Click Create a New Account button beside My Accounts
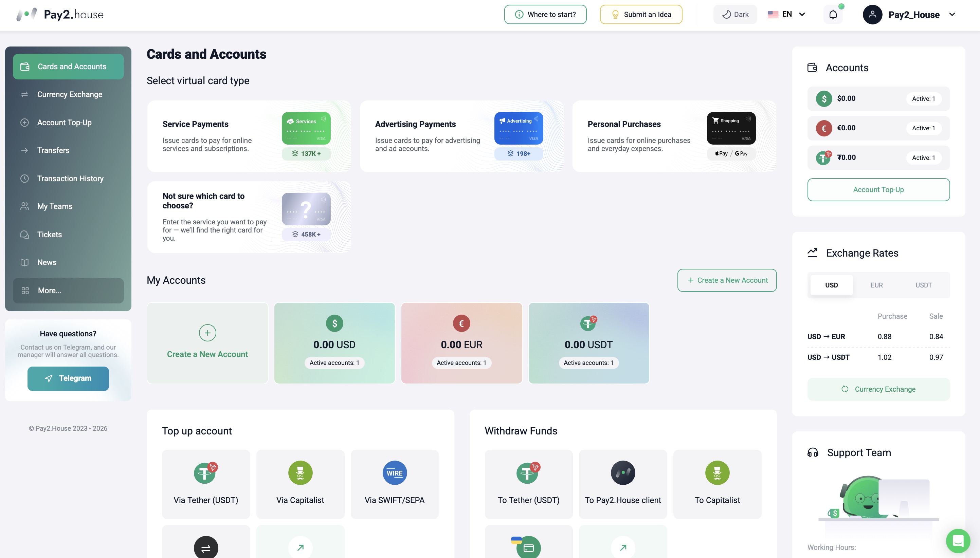This screenshot has height=558, width=980. 727,280
